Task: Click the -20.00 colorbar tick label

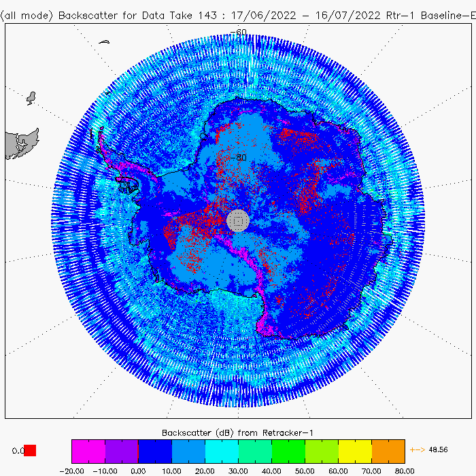Action: 71,471
